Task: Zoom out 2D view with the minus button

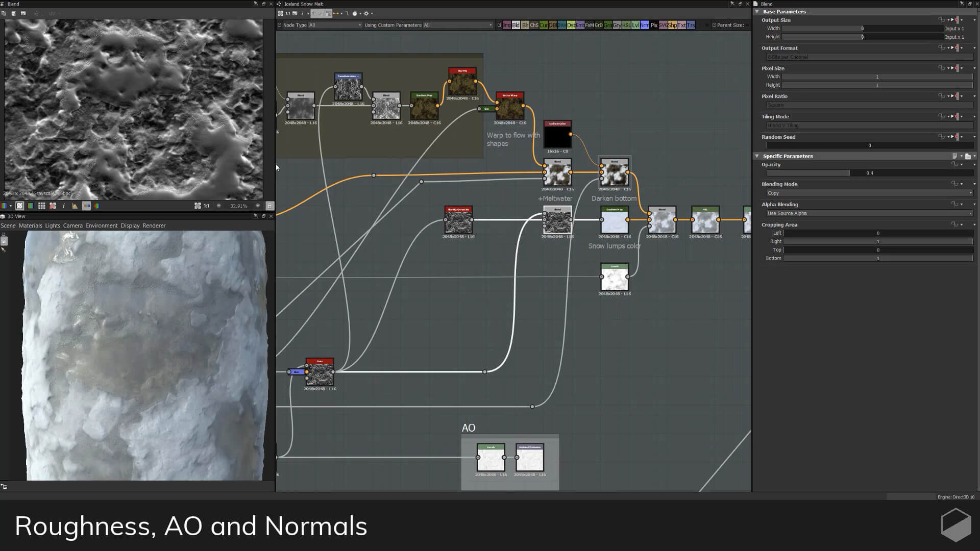Action: 219,206
